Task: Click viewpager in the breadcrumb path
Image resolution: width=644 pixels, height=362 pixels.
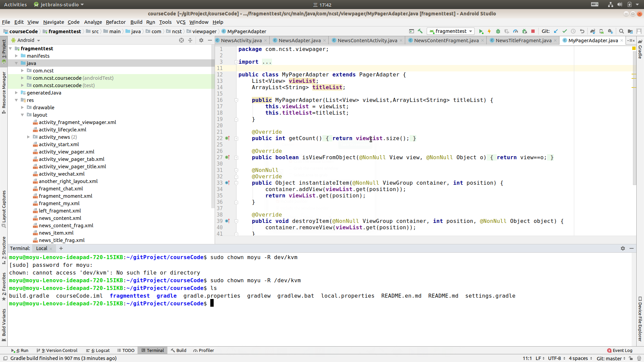Action: pyautogui.click(x=204, y=32)
